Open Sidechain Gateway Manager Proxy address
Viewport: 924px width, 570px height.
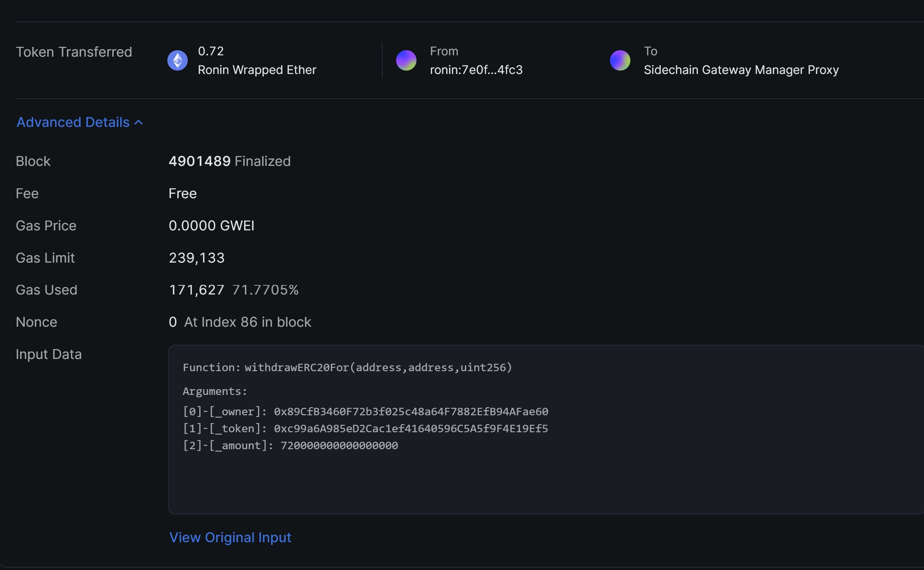tap(741, 70)
